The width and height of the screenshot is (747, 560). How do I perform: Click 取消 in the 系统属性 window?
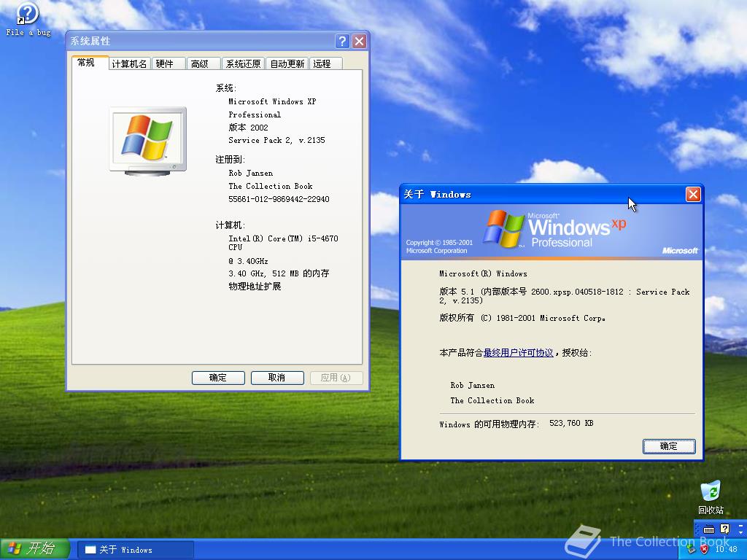(277, 378)
